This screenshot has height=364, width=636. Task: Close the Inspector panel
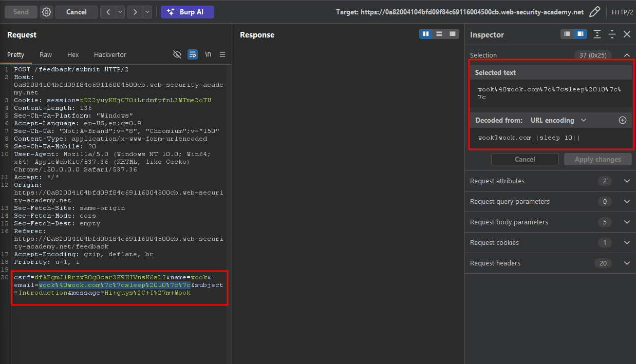(x=627, y=34)
